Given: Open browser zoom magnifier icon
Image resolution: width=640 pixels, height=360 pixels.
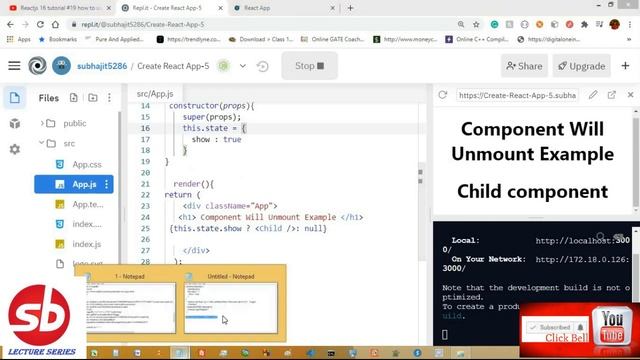Looking at the screenshot, I should (x=461, y=24).
